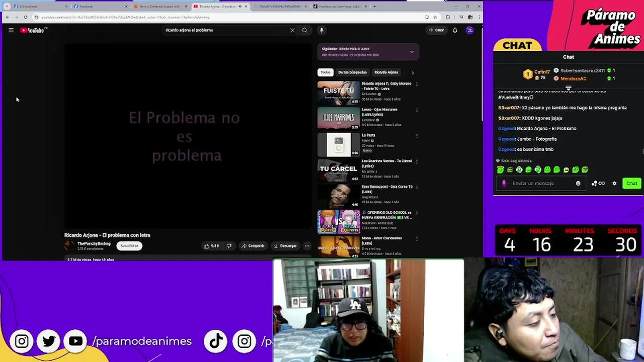
Task: Click username Ozgood on 'Jumbo - Fotografía' message
Action: (x=507, y=139)
